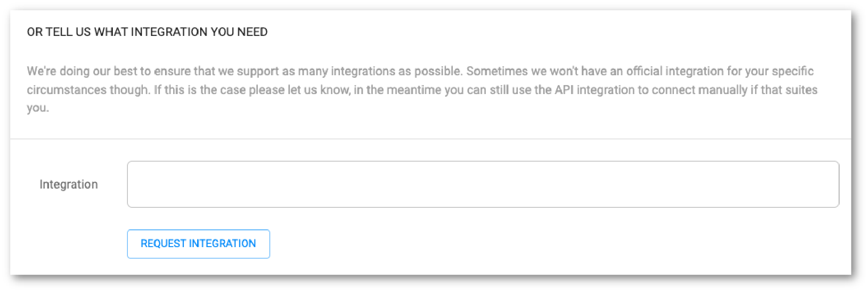Select the OR TELL US WHAT INTEGRATION YOU NEED heading
Image resolution: width=868 pixels, height=292 pixels.
click(x=147, y=32)
